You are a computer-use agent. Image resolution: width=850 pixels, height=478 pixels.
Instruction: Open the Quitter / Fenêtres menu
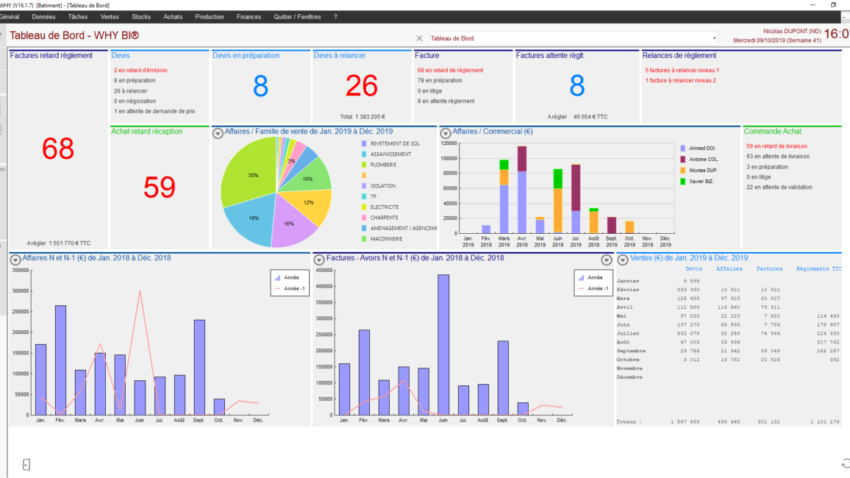[x=297, y=17]
